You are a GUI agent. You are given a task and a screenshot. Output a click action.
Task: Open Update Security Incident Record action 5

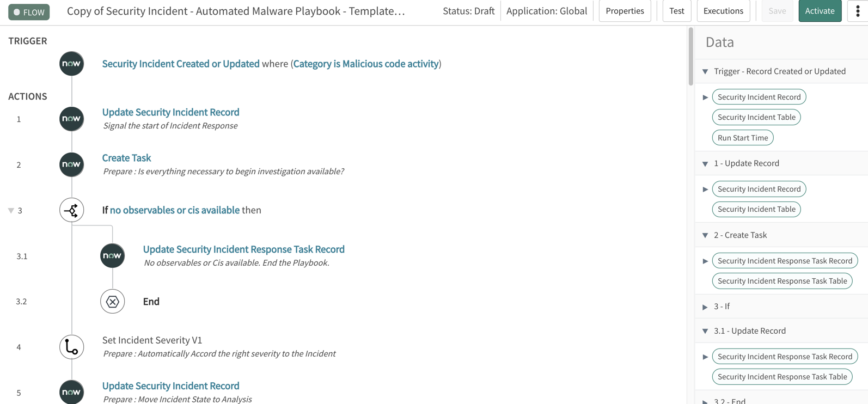pyautogui.click(x=170, y=385)
